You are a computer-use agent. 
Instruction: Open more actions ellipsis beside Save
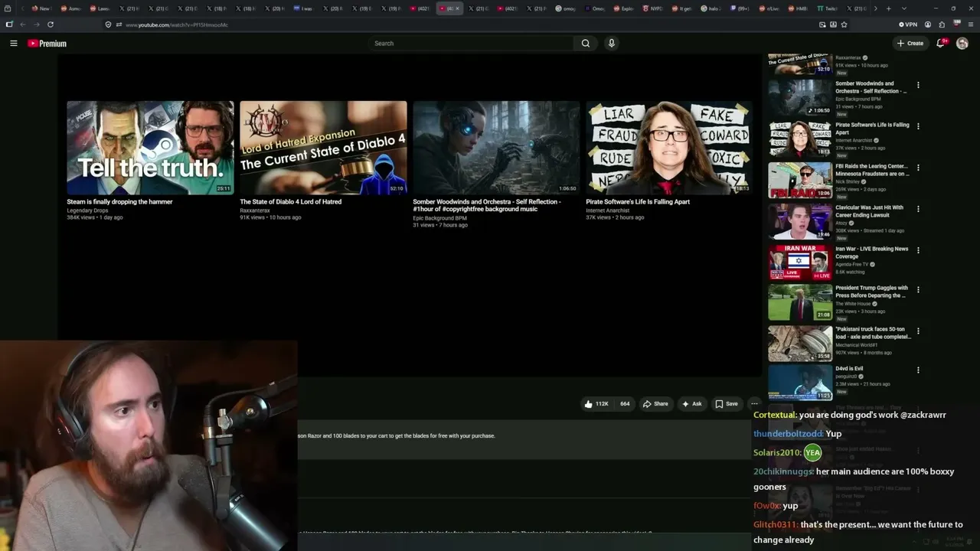[x=754, y=403]
